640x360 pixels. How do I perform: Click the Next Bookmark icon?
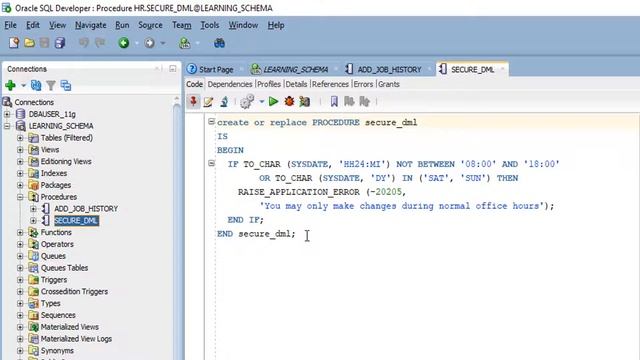pyautogui.click(x=364, y=101)
